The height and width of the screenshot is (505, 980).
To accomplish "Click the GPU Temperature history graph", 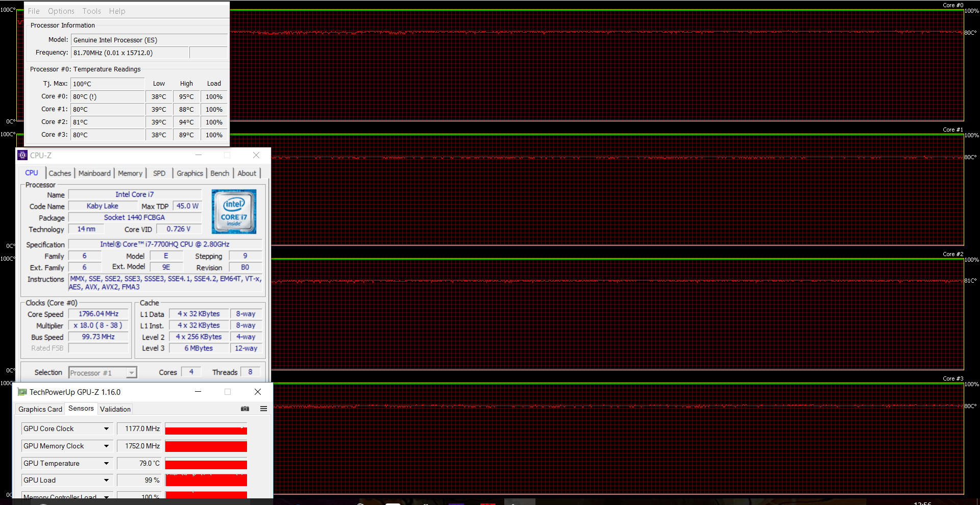I will (x=206, y=464).
